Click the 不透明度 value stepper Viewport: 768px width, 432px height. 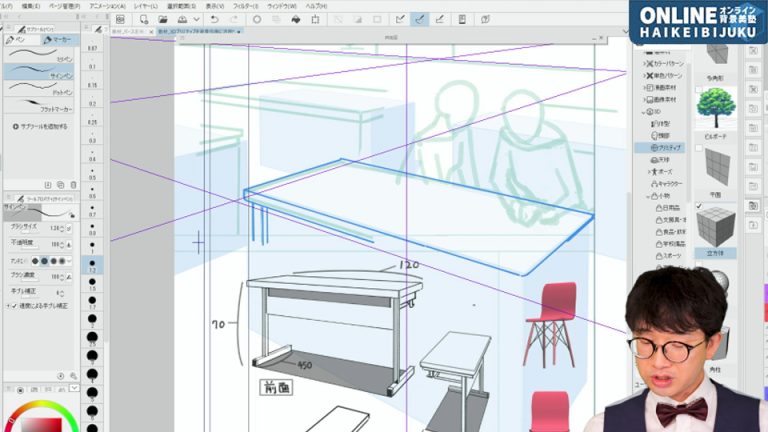click(63, 244)
